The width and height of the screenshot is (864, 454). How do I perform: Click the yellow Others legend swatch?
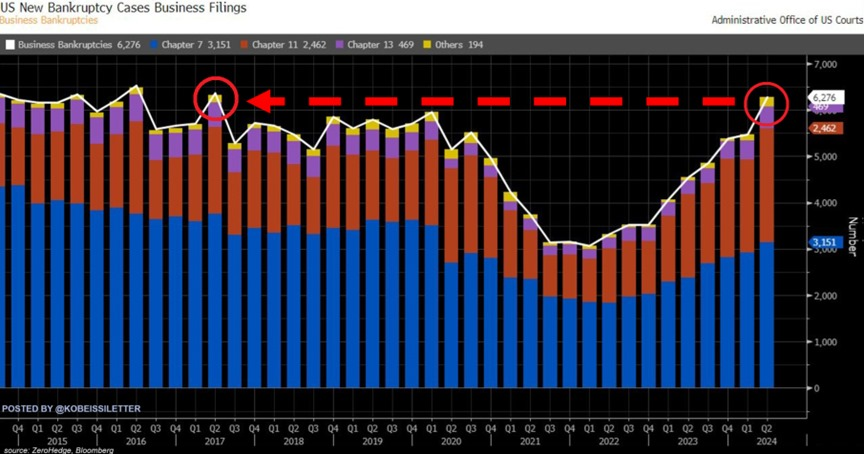coord(427,45)
